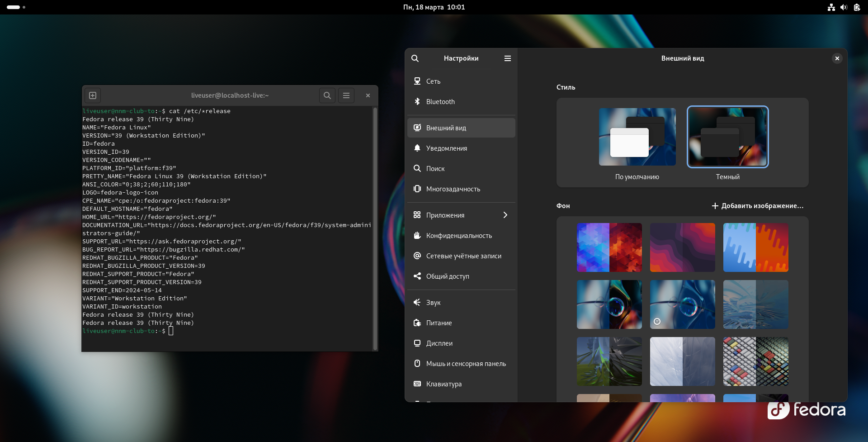
Task: Select the checked blue bubble wallpaper
Action: [682, 304]
